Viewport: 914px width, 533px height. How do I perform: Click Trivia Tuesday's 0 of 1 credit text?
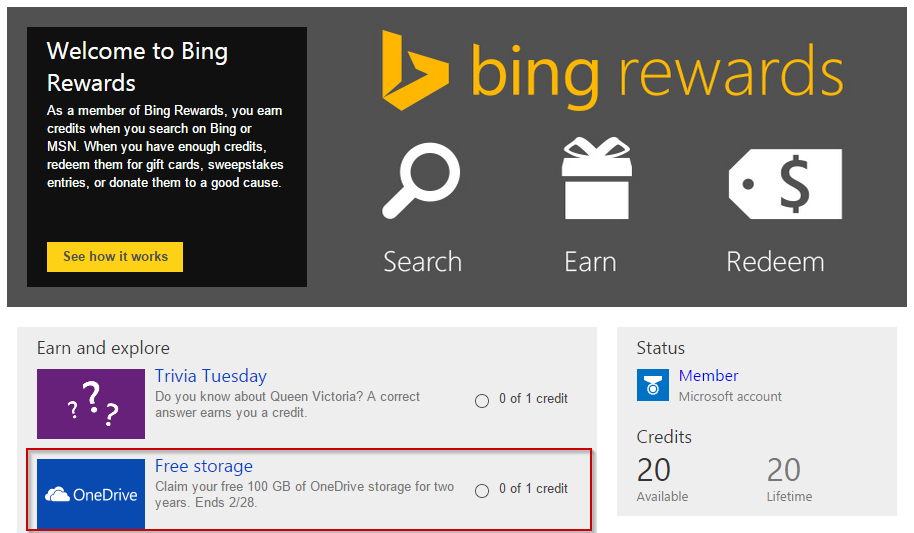[x=533, y=399]
